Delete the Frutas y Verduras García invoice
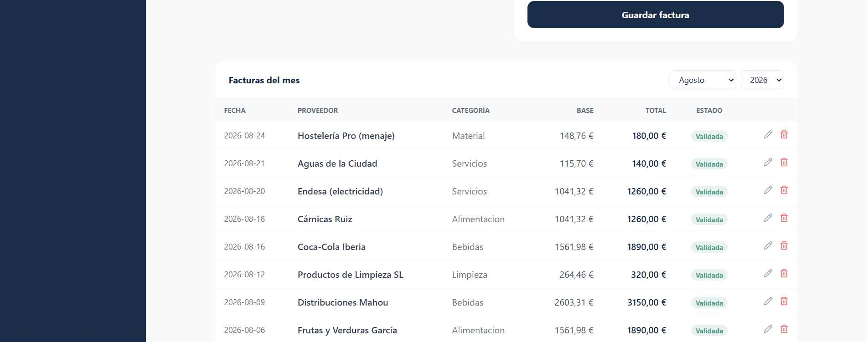Viewport: 868px width, 342px height. point(784,329)
